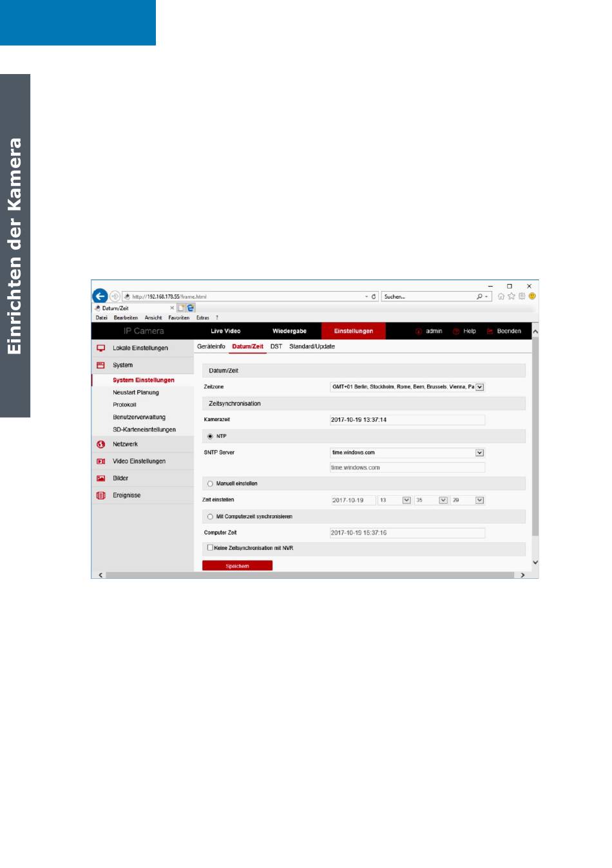Open the Zeitzone dropdown
This screenshot has height=868, width=612.
(x=479, y=387)
